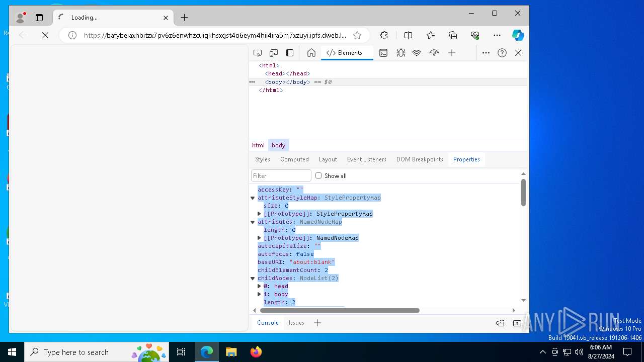
Task: Open the Console drawer tab
Action: coord(268,323)
